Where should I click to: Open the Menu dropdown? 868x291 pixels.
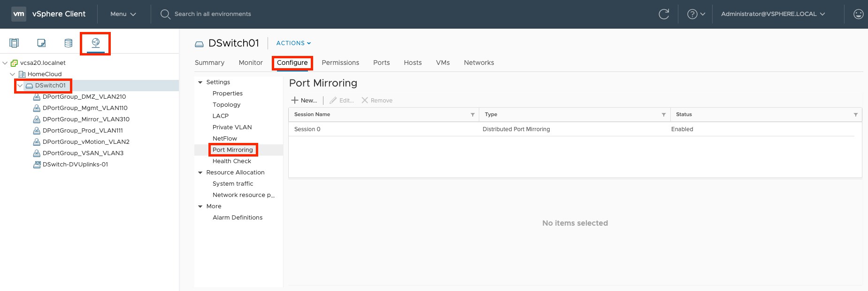(123, 14)
